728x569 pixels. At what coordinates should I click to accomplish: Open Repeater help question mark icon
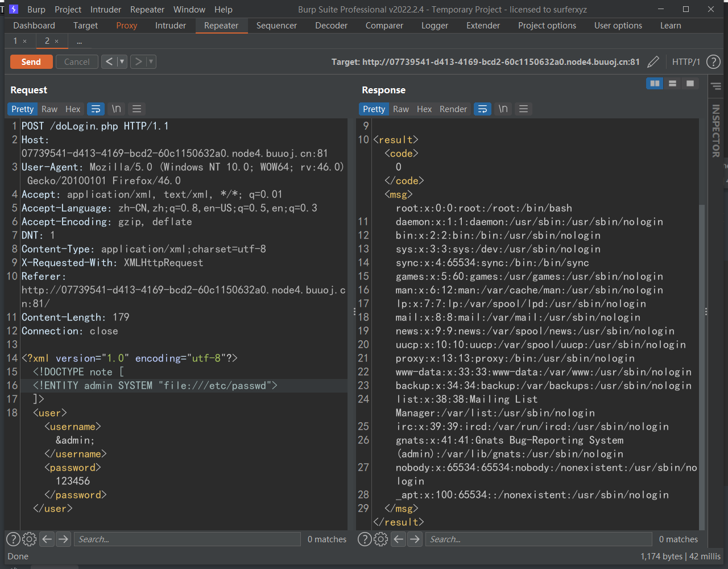[x=713, y=62]
